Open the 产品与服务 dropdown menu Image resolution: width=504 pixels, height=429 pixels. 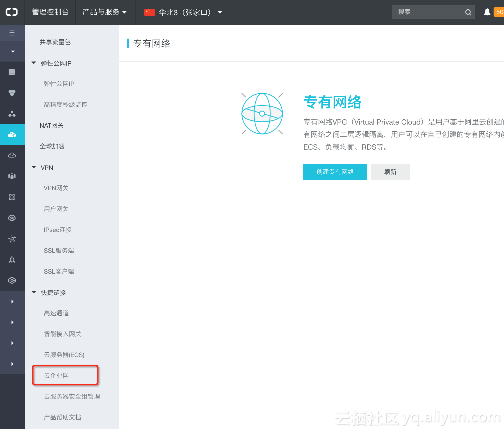pyautogui.click(x=105, y=12)
